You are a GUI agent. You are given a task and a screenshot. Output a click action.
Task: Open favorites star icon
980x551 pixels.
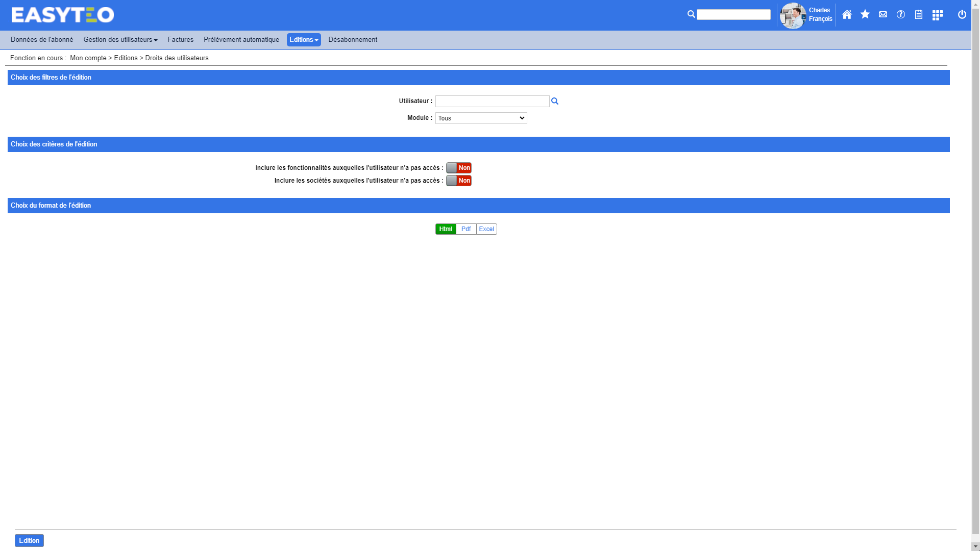click(865, 14)
